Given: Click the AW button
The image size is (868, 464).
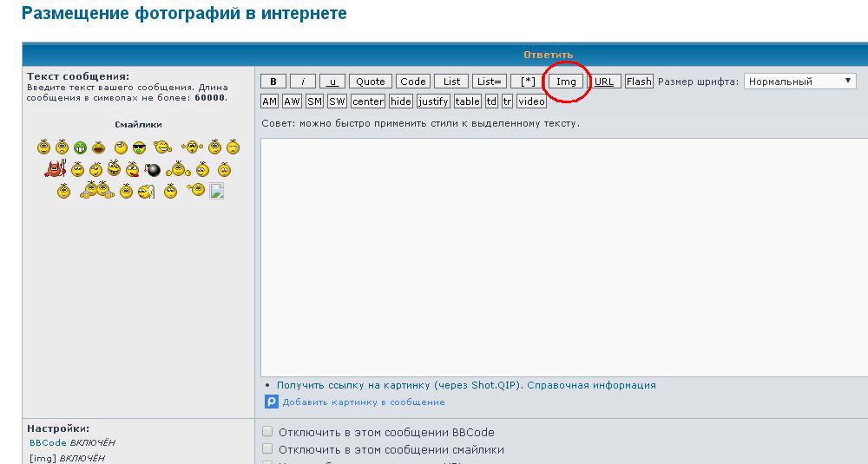Looking at the screenshot, I should pyautogui.click(x=292, y=101).
